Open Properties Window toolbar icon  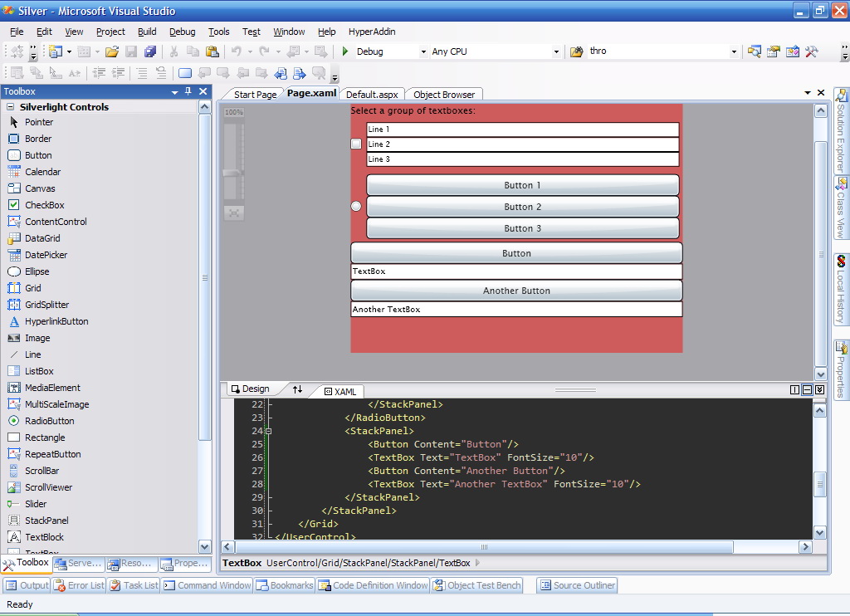[773, 51]
